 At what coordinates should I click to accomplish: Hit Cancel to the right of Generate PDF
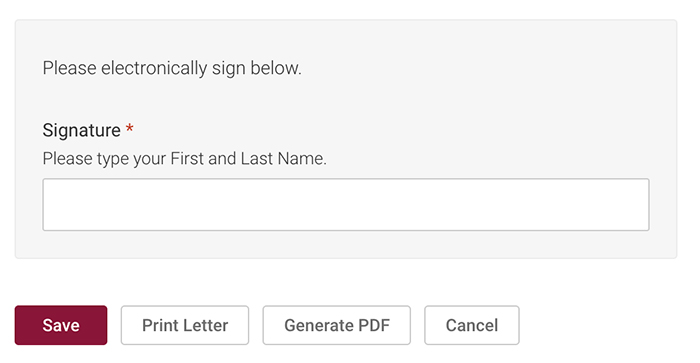click(472, 325)
